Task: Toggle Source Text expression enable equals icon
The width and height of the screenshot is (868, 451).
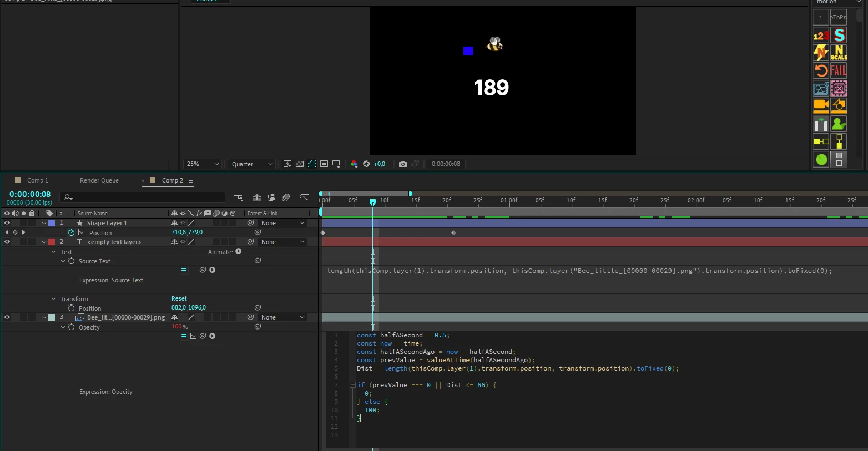Action: 184,270
